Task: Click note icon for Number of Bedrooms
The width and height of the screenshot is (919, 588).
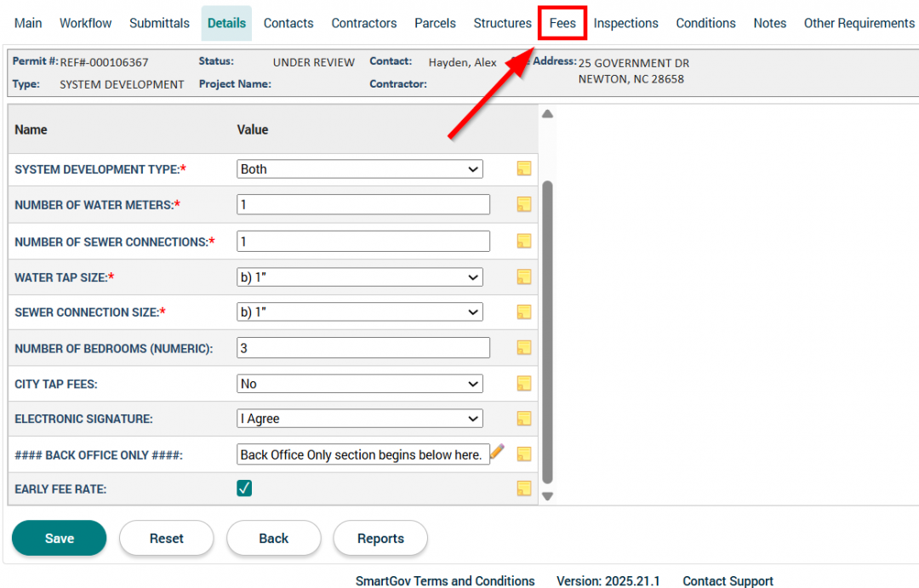Action: (x=524, y=347)
